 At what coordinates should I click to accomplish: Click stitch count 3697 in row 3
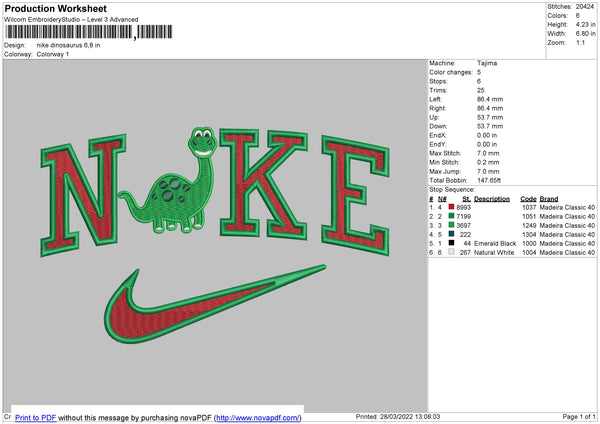pyautogui.click(x=463, y=225)
